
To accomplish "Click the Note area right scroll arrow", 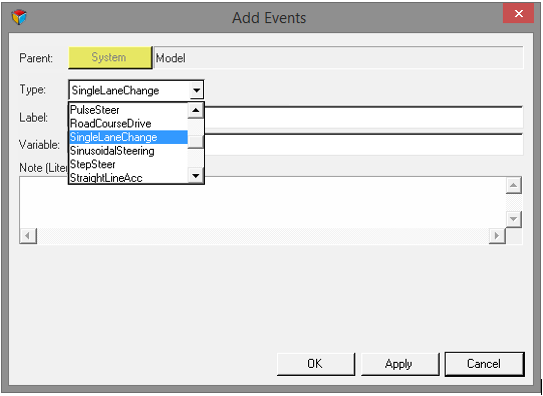I will 497,236.
